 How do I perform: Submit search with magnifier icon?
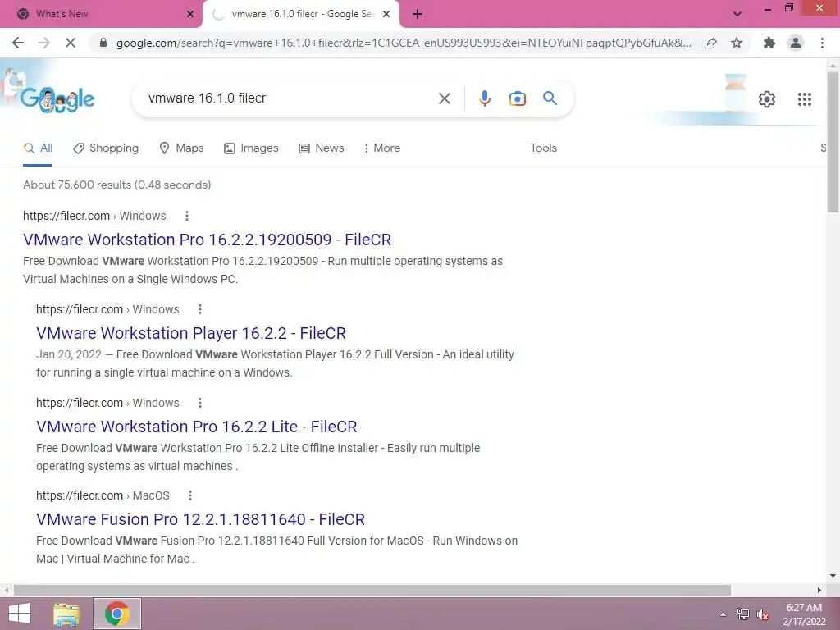[x=550, y=98]
